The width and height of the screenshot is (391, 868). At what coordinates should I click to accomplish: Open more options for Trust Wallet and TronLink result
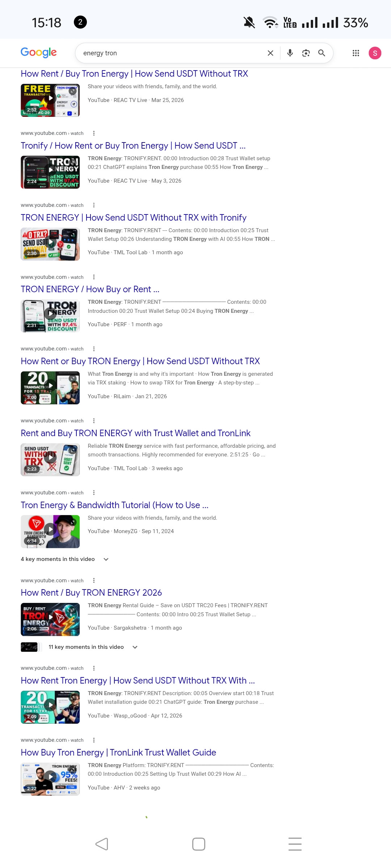[x=94, y=421]
